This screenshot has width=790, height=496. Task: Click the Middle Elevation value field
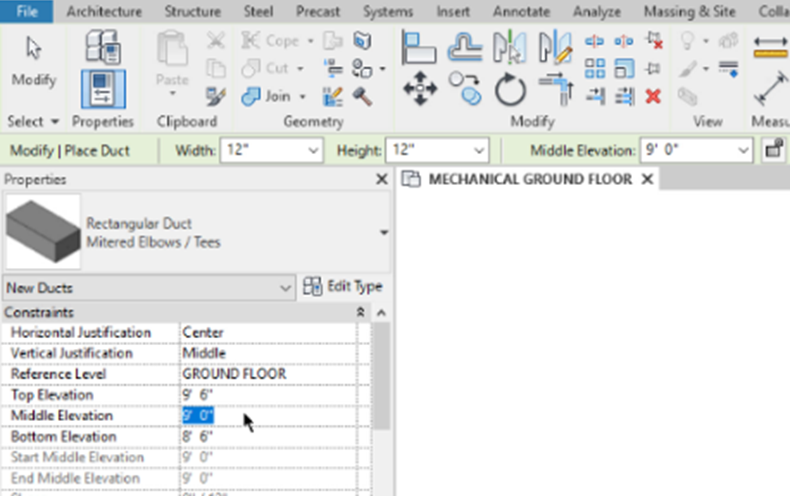coord(268,415)
